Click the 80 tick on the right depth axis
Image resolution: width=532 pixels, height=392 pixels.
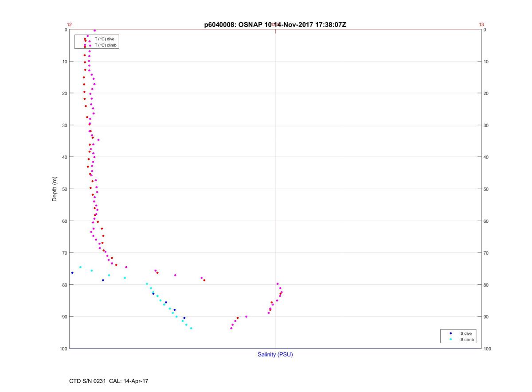tap(486, 285)
